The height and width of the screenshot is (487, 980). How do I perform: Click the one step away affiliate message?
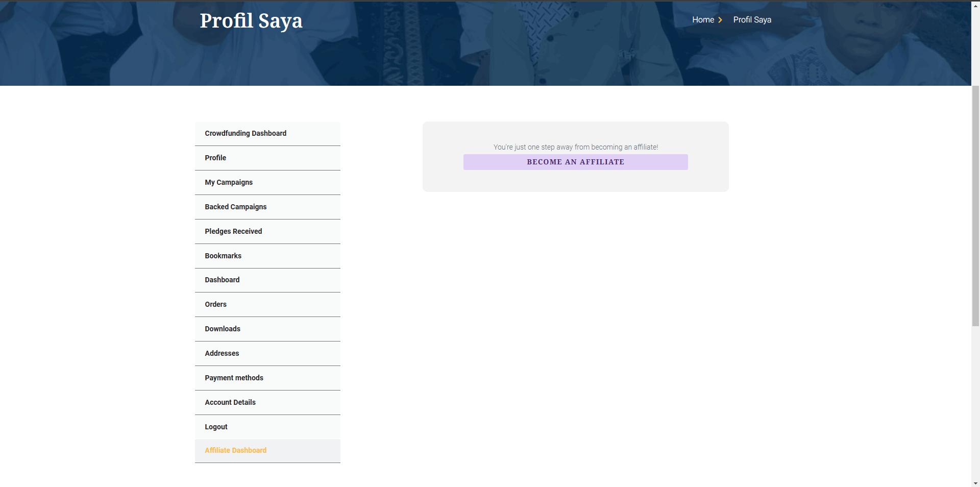(576, 147)
